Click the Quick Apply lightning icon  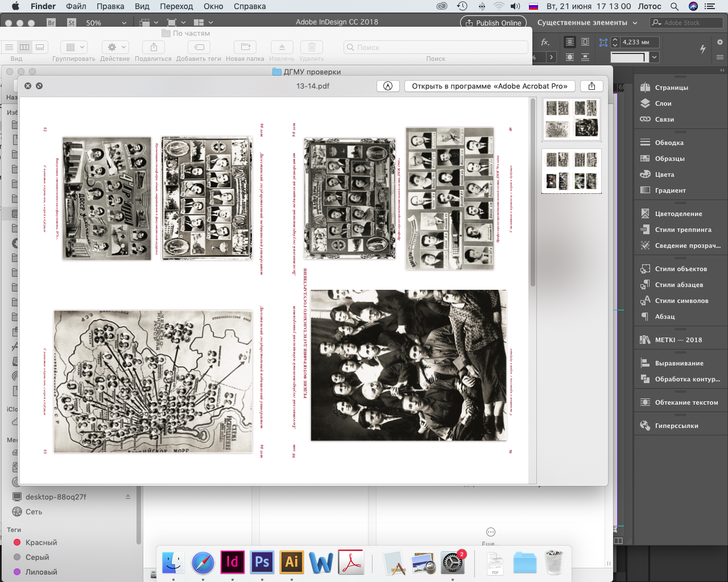(x=703, y=49)
